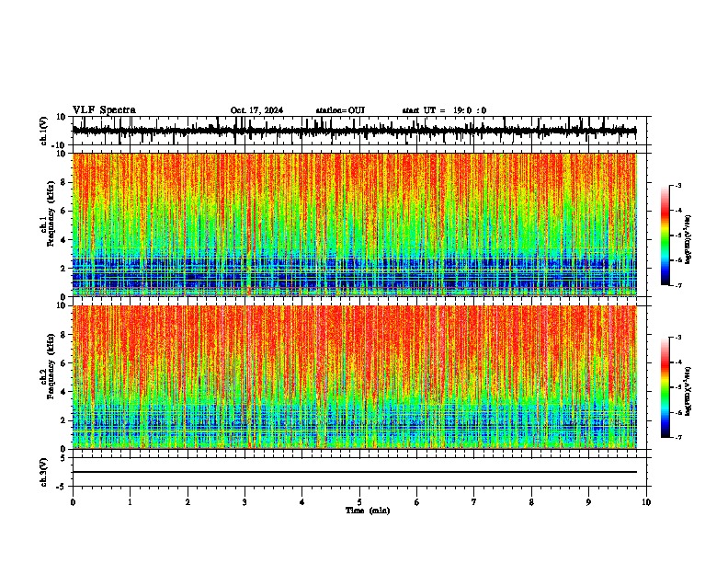Viewport: 728px width, 563px height.
Task: Click the "VLF Spectra" plot title
Action: [104, 110]
